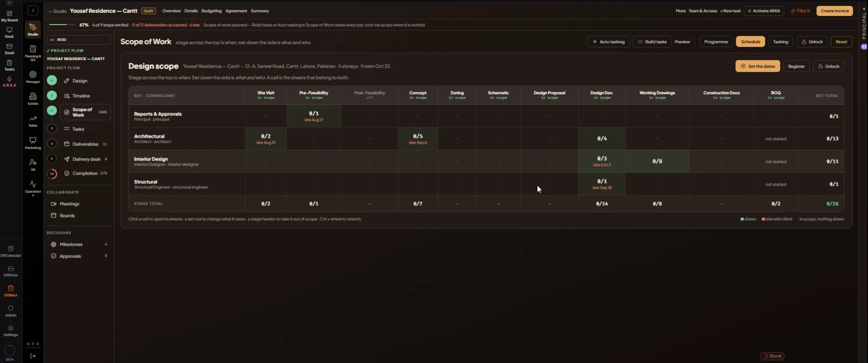This screenshot has width=868, height=363.
Task: Open the Sales trend icon
Action: (x=33, y=121)
